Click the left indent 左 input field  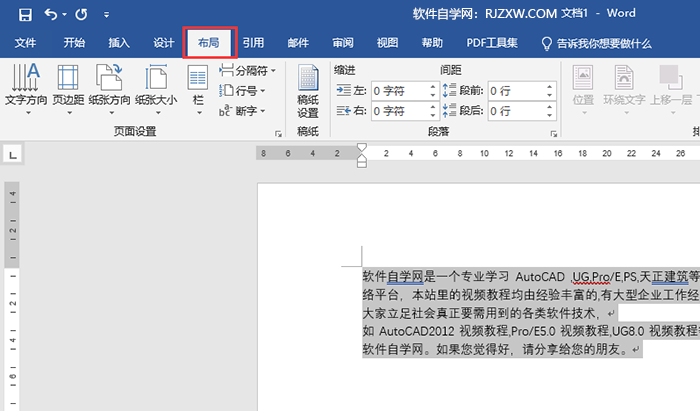(400, 91)
